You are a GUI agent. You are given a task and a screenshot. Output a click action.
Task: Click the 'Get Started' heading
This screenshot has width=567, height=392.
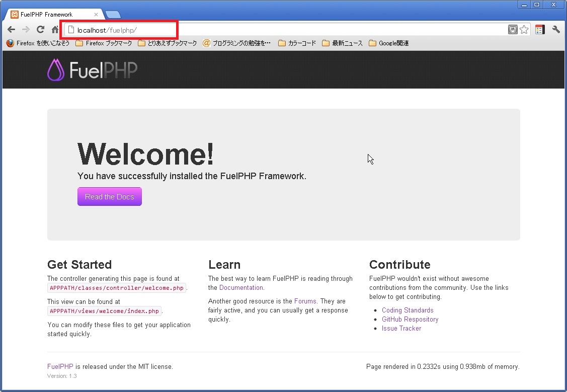click(79, 265)
